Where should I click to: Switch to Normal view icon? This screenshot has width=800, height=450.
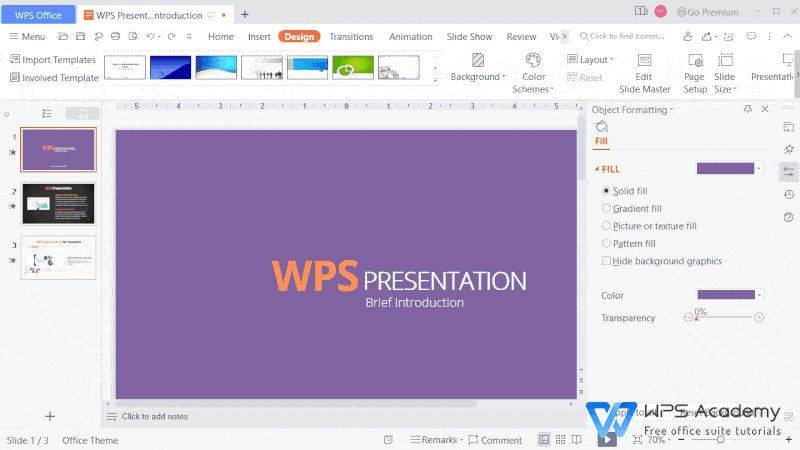pyautogui.click(x=544, y=439)
